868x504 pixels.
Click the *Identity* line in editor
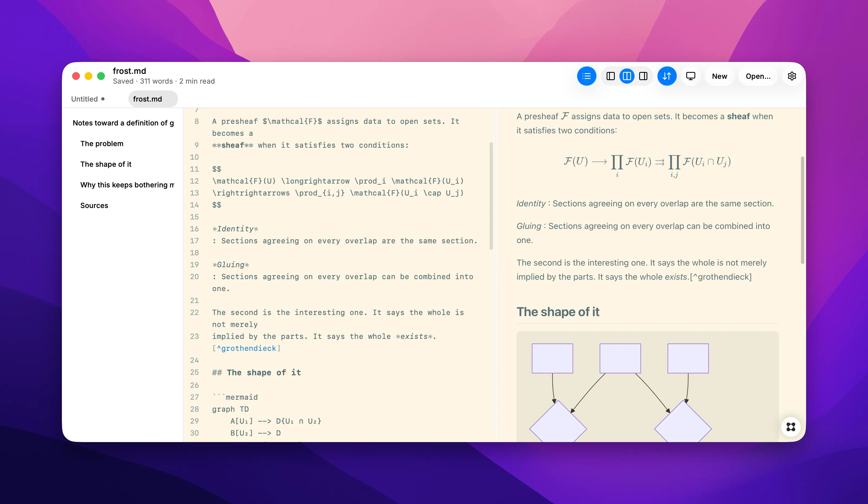[235, 229]
